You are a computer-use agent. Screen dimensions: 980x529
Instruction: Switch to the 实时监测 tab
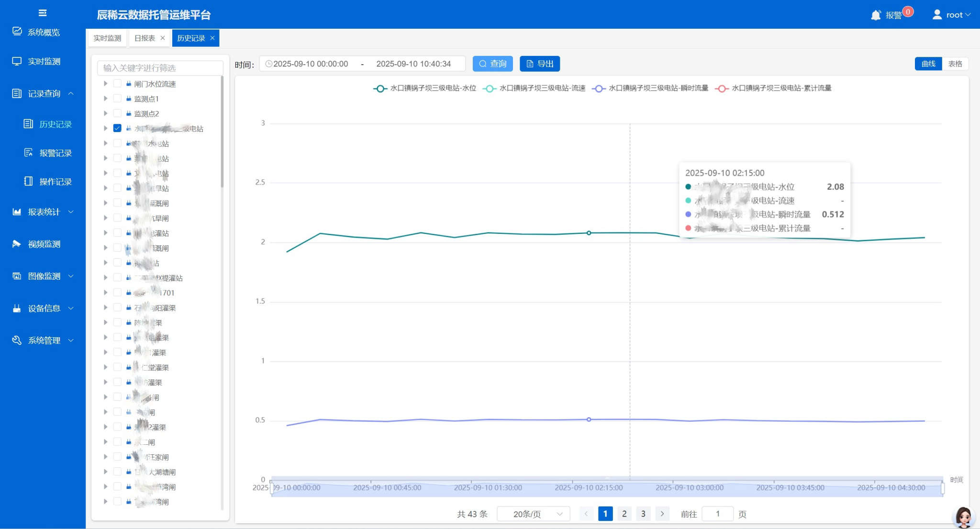point(107,38)
